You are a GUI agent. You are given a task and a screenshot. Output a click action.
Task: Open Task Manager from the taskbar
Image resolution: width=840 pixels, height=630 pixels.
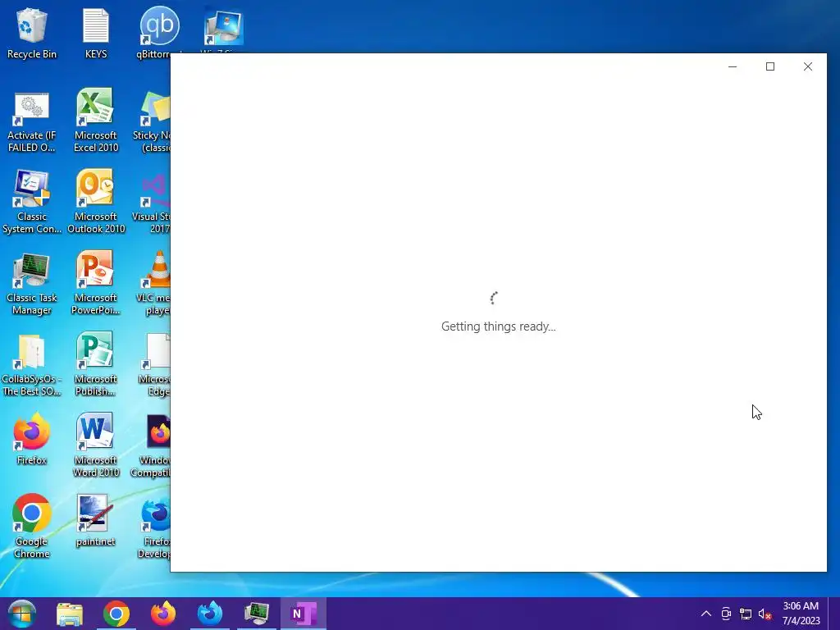pyautogui.click(x=256, y=614)
